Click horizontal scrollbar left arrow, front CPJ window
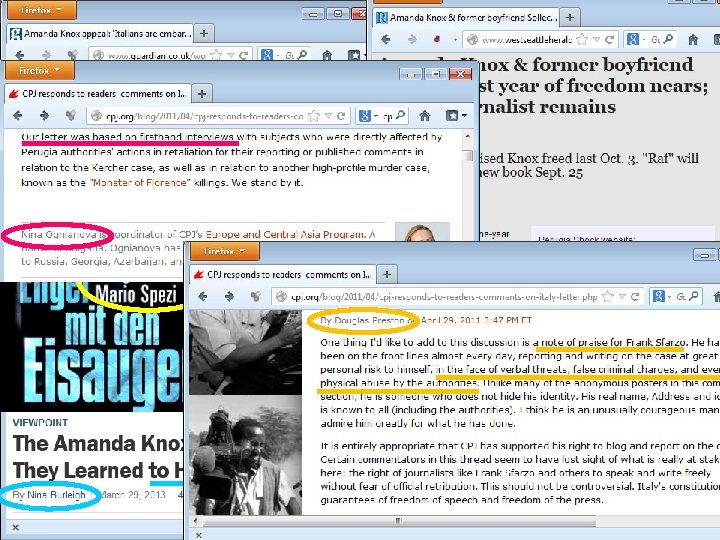The image size is (720, 540). [196, 521]
